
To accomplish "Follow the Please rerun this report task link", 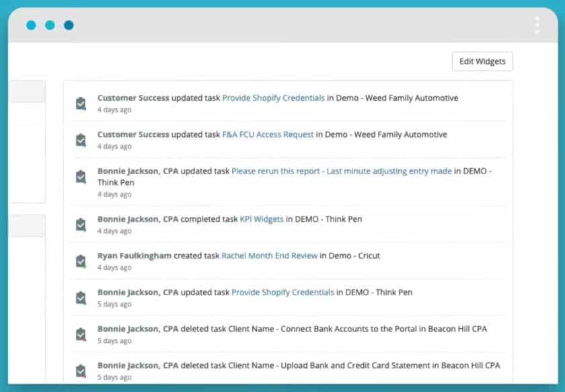I will 342,171.
